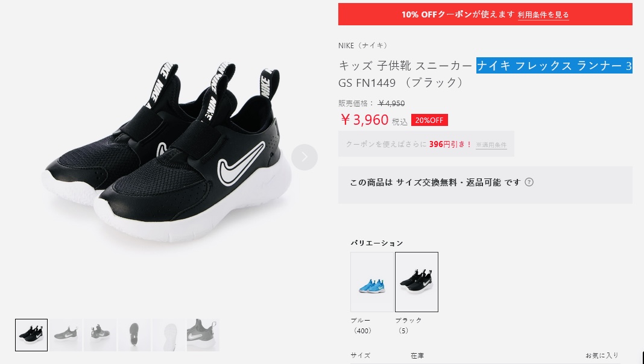Screen dimensions: 644x364
Task: Show the single shoe side-view thumbnail
Action: 66,335
